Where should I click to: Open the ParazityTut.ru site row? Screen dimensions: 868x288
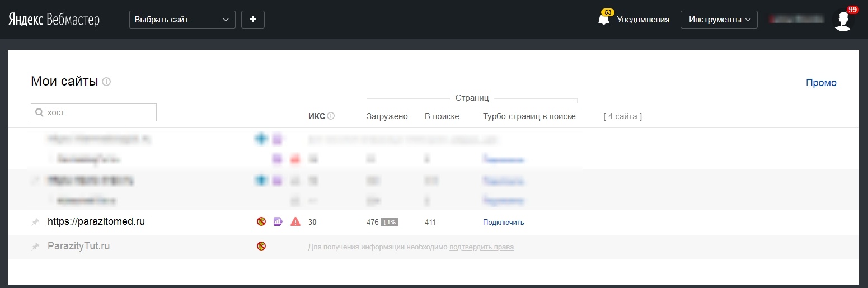click(79, 246)
